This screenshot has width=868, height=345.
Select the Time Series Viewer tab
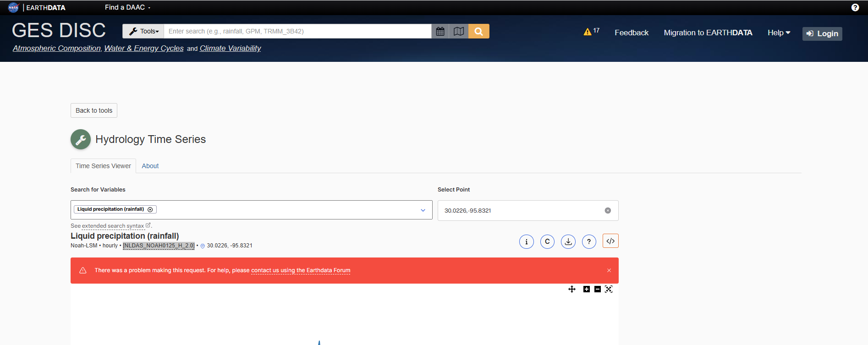click(103, 166)
